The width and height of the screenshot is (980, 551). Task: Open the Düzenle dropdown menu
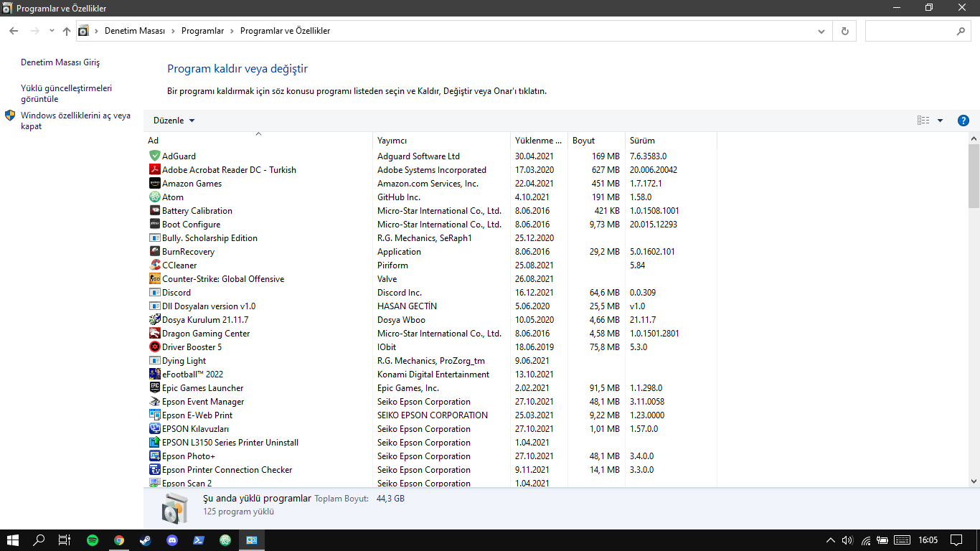click(x=174, y=121)
